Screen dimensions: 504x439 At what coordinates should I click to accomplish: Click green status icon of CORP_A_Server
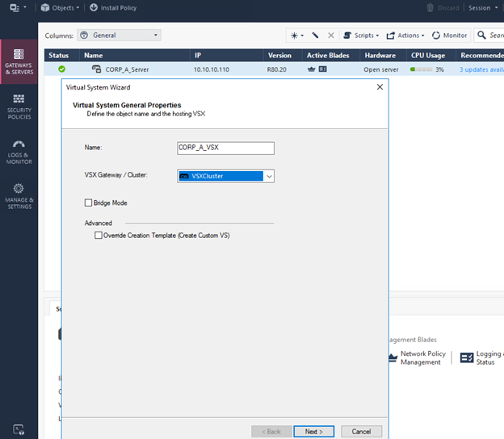click(x=61, y=69)
